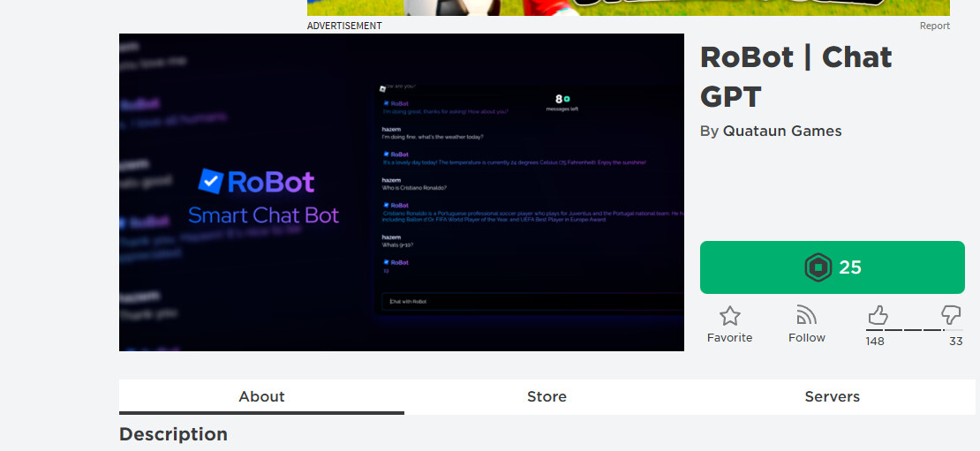Give a thumbs up to RoBot
The height and width of the screenshot is (451, 980).
point(878,315)
